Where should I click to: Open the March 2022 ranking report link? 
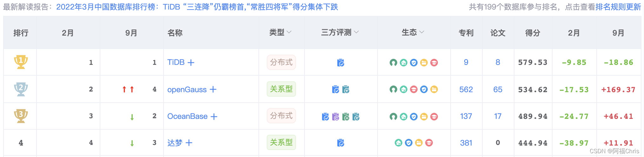click(x=197, y=7)
